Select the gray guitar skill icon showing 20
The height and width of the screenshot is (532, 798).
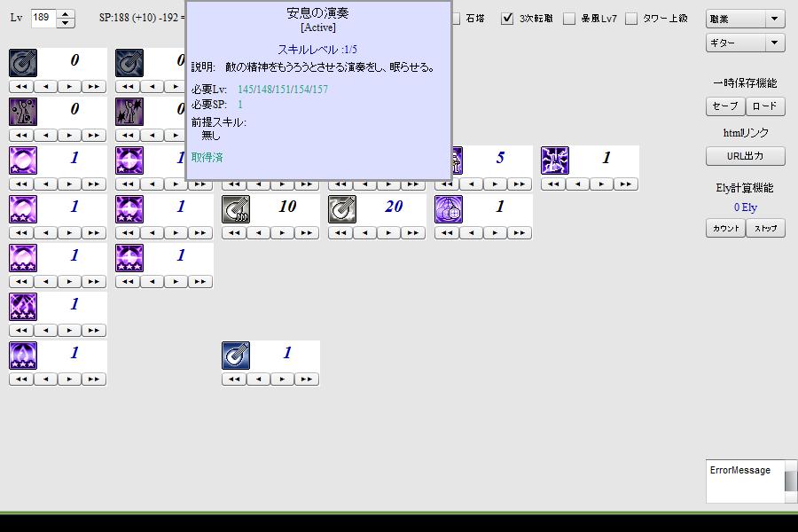pyautogui.click(x=342, y=209)
